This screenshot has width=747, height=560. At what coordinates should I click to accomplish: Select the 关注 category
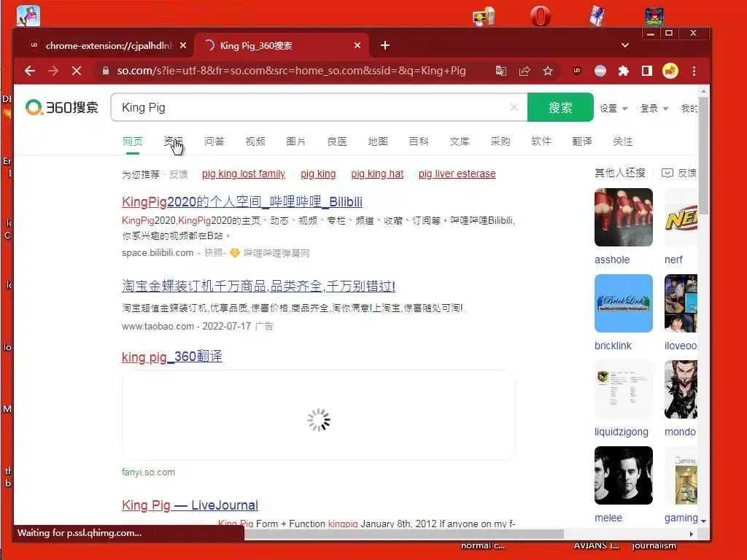(x=623, y=141)
